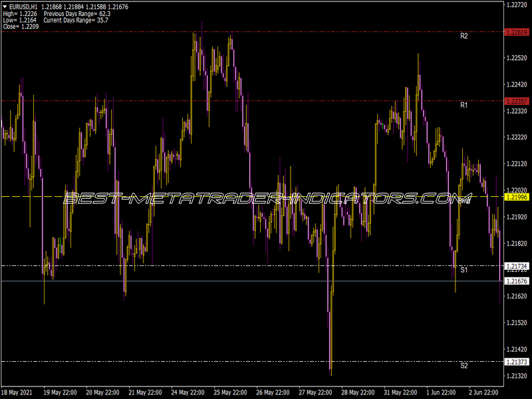Select the High= 1.2226 readout

20,14
